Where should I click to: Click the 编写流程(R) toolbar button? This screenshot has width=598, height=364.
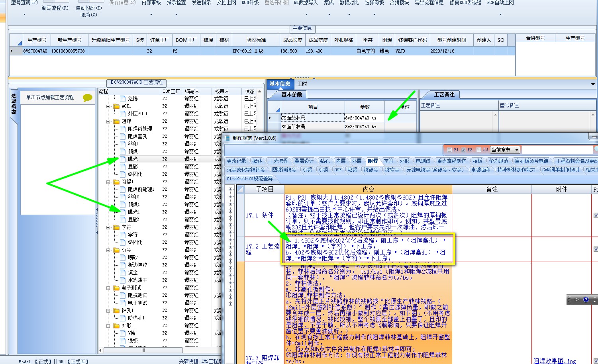(x=55, y=8)
